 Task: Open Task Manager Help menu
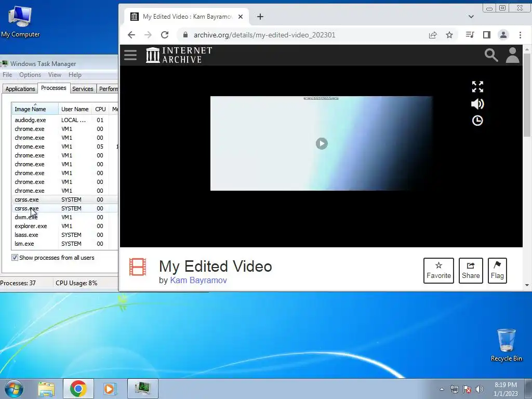[75, 75]
